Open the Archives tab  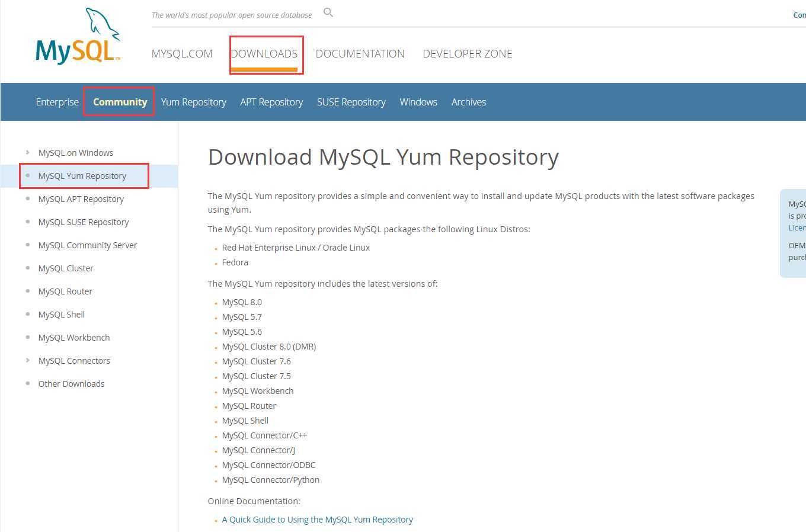pos(469,102)
